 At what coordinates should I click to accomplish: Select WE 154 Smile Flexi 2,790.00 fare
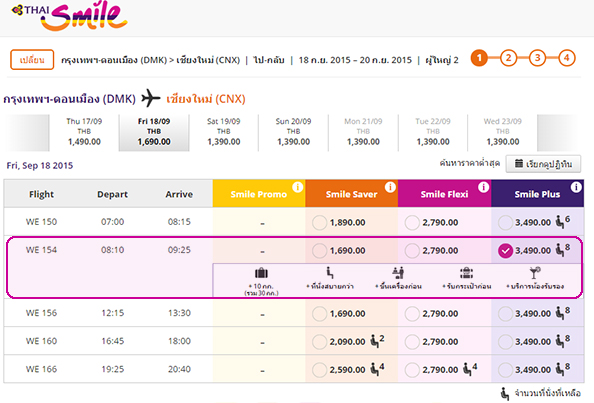tap(412, 251)
